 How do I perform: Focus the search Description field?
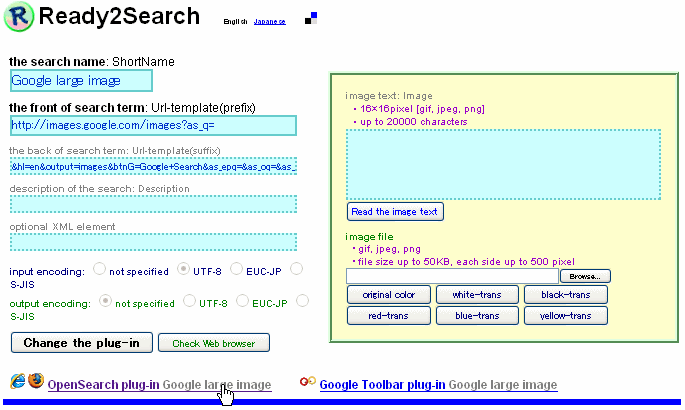tap(153, 204)
